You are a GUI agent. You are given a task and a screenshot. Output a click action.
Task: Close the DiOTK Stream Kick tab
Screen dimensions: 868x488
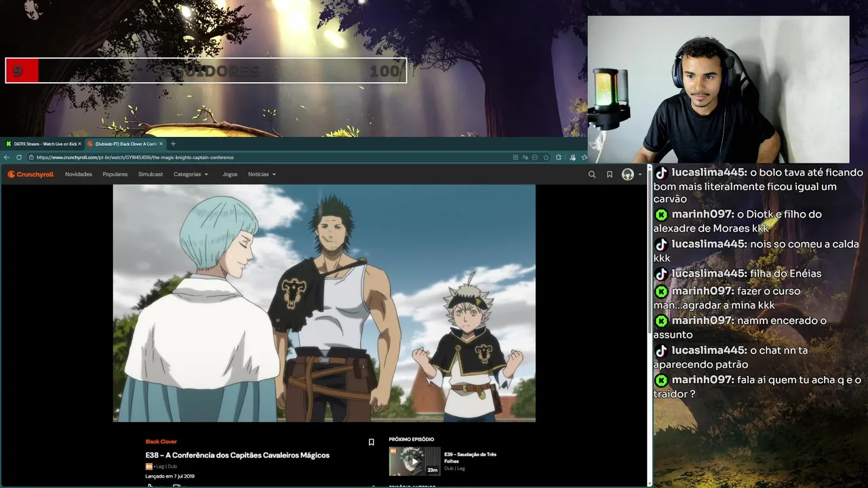(79, 144)
